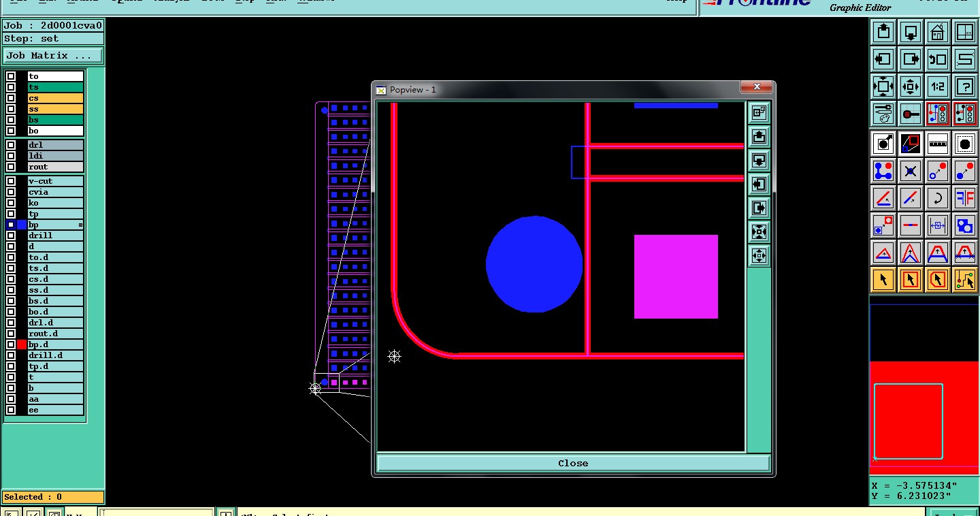980x516 pixels.
Task: Select layer name aa
Action: point(56,399)
